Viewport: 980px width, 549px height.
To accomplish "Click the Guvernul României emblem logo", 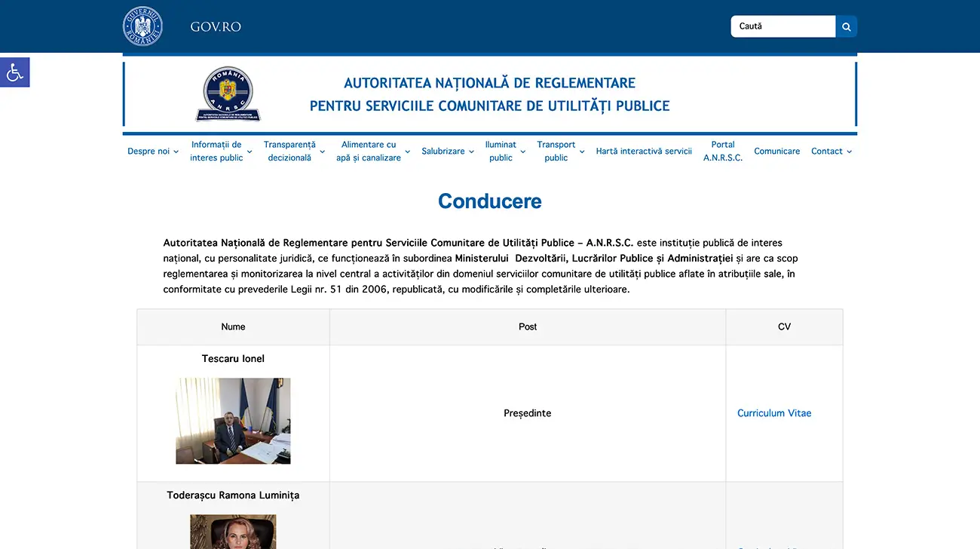I will [x=142, y=26].
